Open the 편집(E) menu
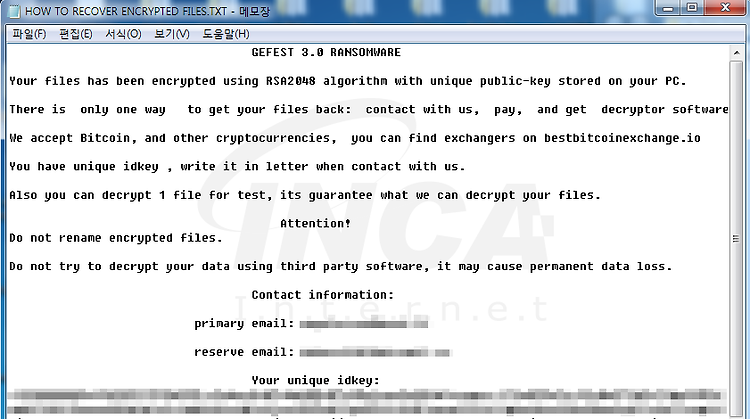The width and height of the screenshot is (750, 419). [x=76, y=34]
